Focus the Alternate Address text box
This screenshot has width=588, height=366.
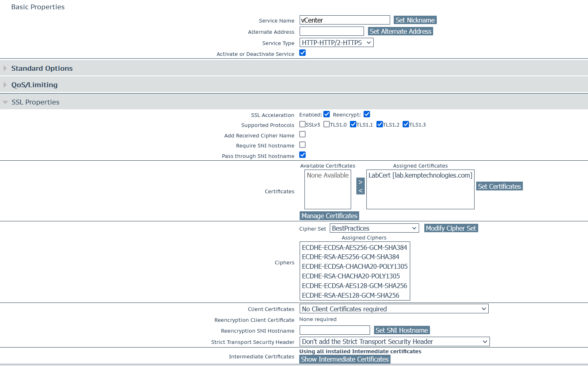332,31
